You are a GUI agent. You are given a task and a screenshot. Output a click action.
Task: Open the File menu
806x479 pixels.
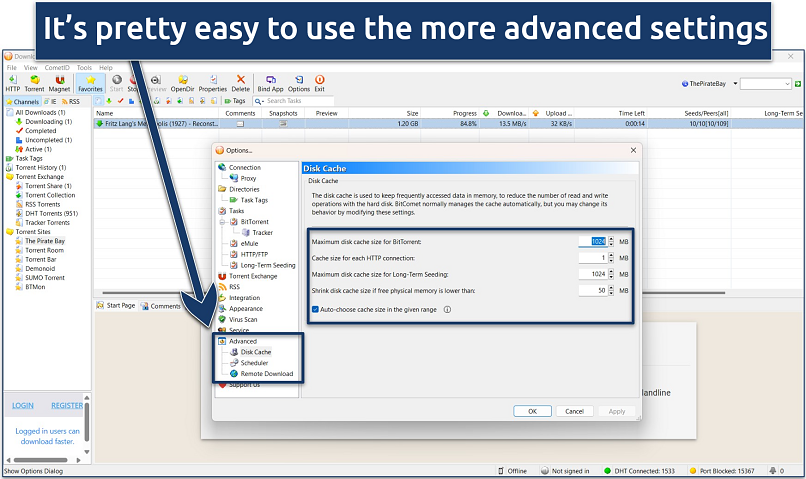[12, 68]
